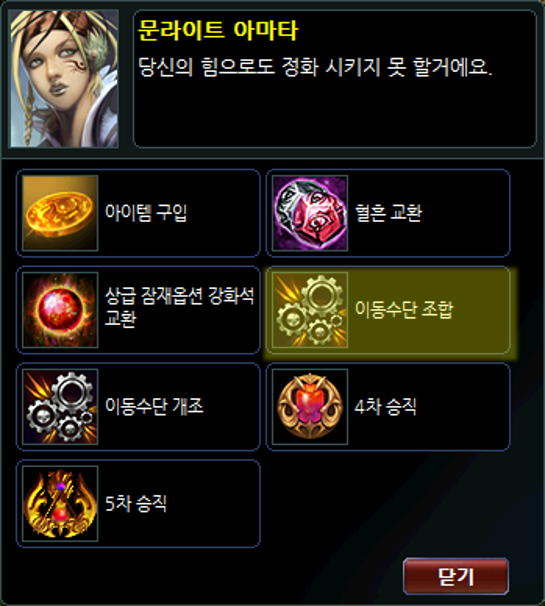Select the highlighted golden gears 이동수단 조합 icon
Viewport: 545px width, 606px height.
tap(310, 310)
